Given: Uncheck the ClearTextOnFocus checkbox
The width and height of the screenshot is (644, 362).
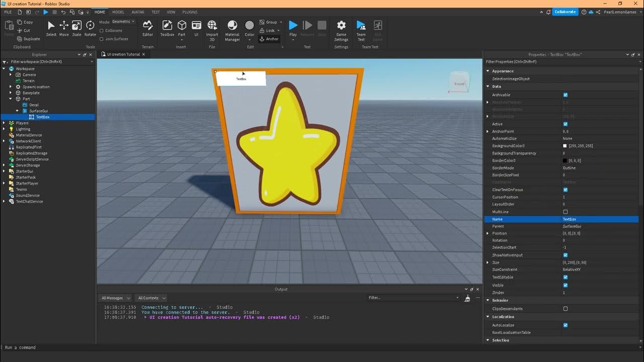Looking at the screenshot, I should click(566, 190).
